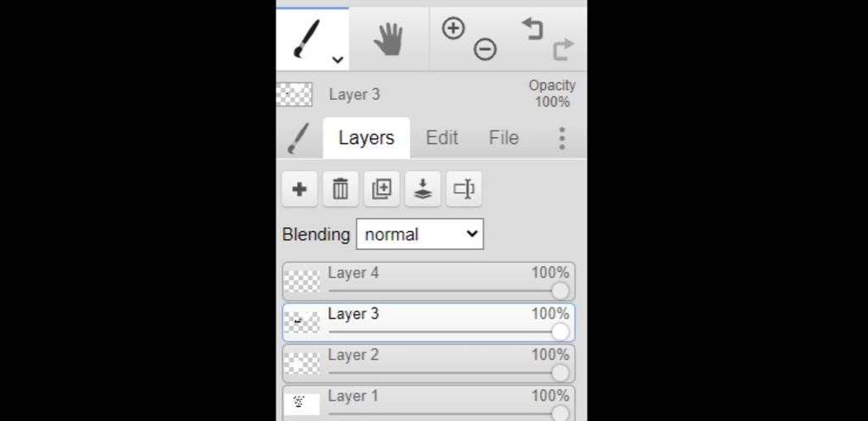Open the Blending mode dropdown

420,234
